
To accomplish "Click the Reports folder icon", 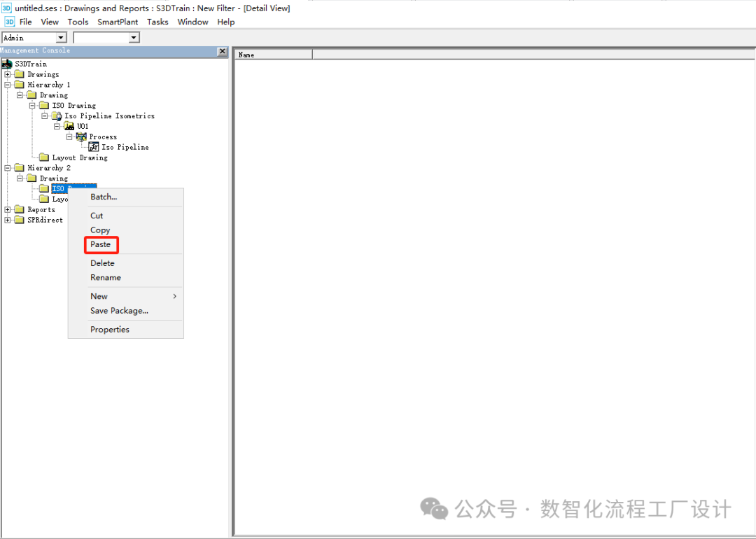I will (20, 209).
